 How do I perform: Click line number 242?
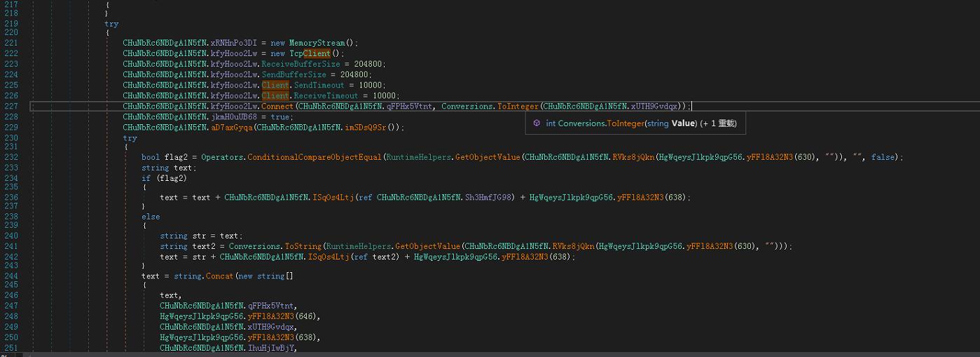(x=11, y=257)
